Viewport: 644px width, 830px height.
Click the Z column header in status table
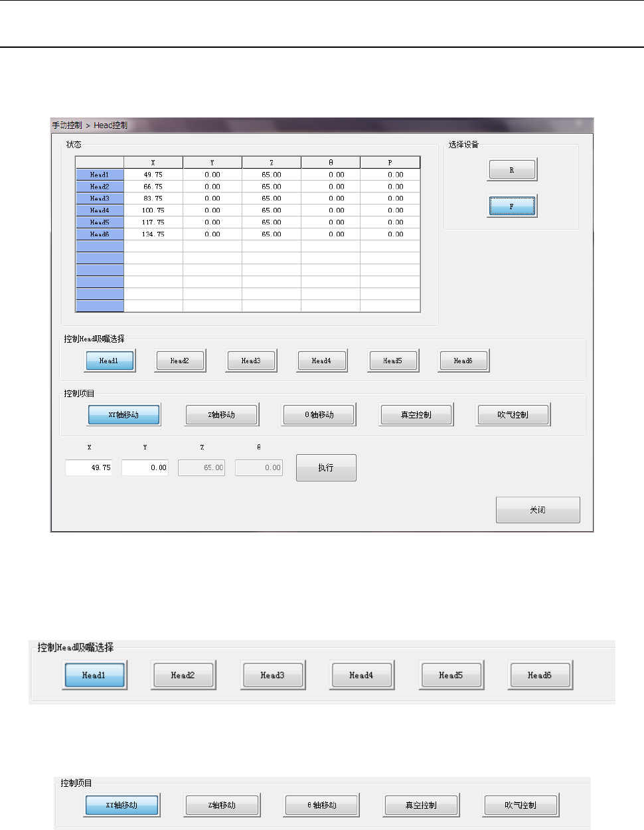272,163
